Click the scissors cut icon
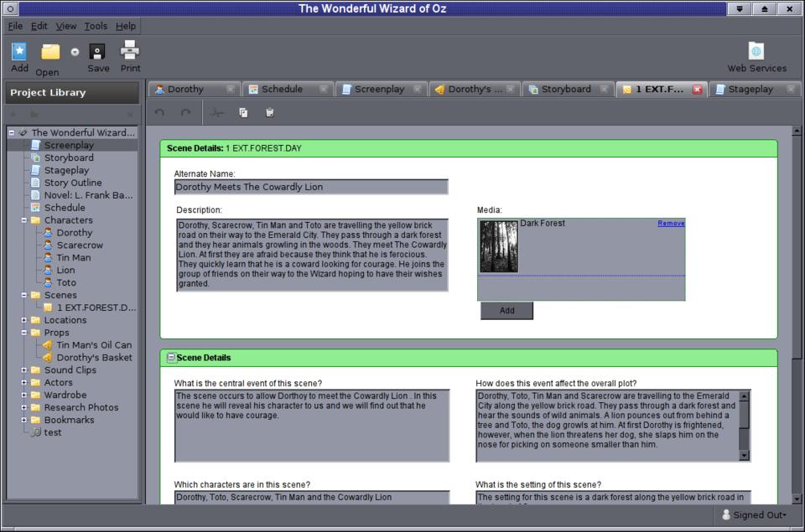The height and width of the screenshot is (532, 805). coord(217,112)
